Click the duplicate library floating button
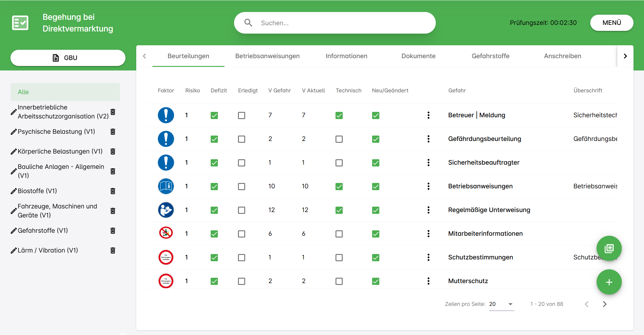 [x=609, y=248]
